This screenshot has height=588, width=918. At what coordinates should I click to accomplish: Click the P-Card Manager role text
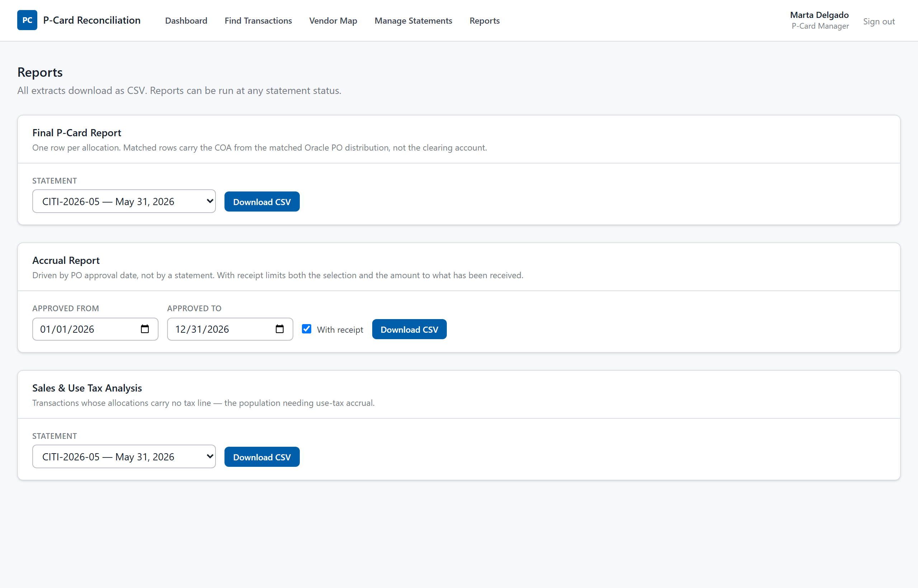[820, 26]
